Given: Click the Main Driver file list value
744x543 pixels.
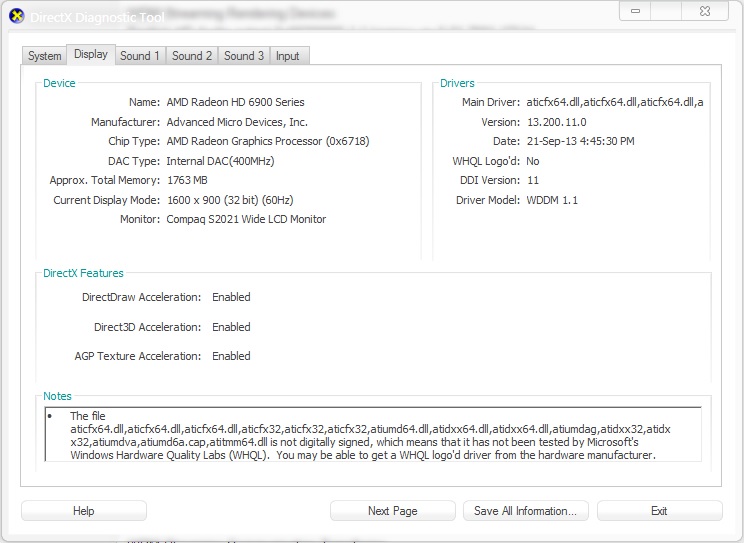Looking at the screenshot, I should coord(615,102).
